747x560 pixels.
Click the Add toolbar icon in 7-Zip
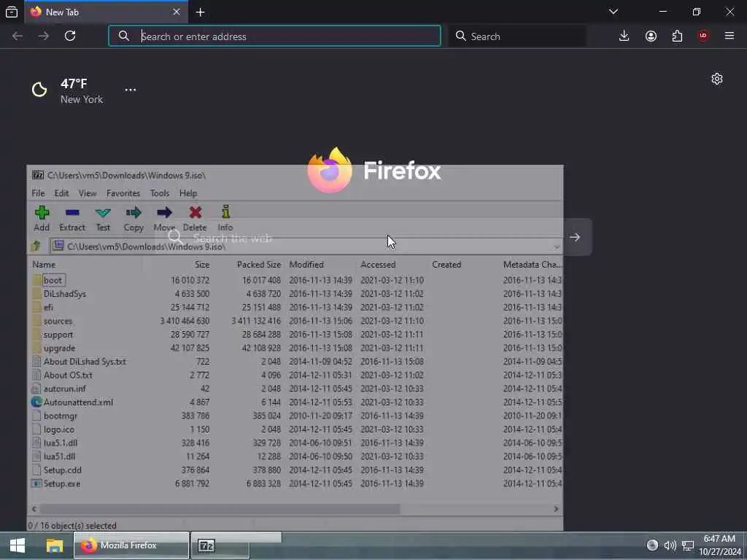[42, 212]
